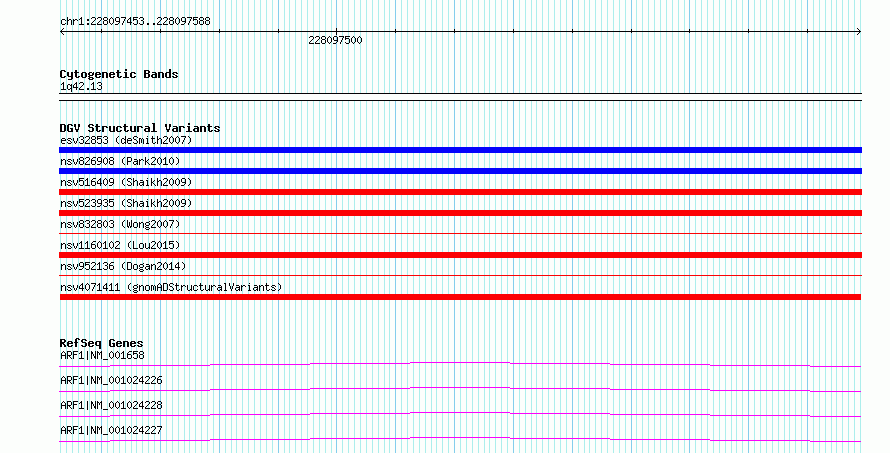
Task: Click the right arrow of the ruler
Action: coord(859,32)
